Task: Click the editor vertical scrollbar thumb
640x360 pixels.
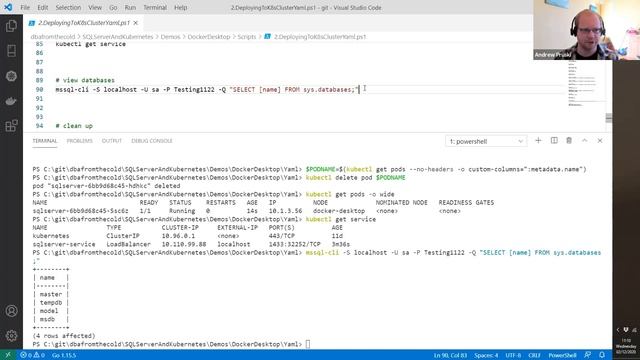Action: [609, 118]
